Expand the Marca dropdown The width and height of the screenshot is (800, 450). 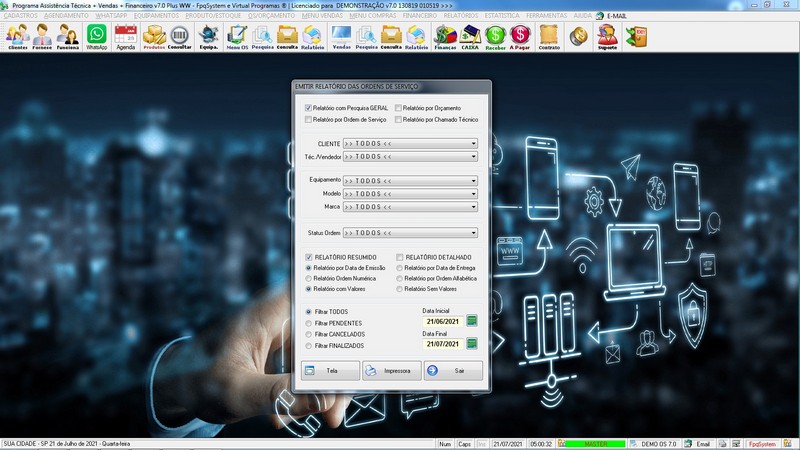[x=473, y=207]
